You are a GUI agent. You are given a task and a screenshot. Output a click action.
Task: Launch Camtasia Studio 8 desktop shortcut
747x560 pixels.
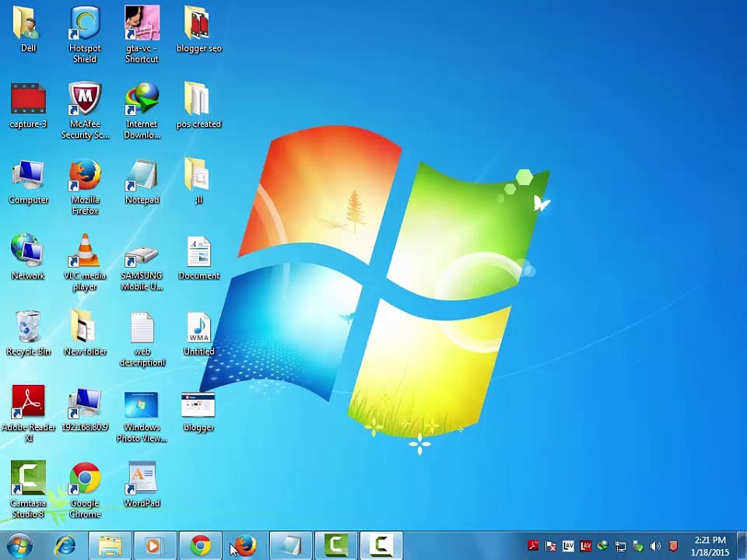click(x=28, y=489)
